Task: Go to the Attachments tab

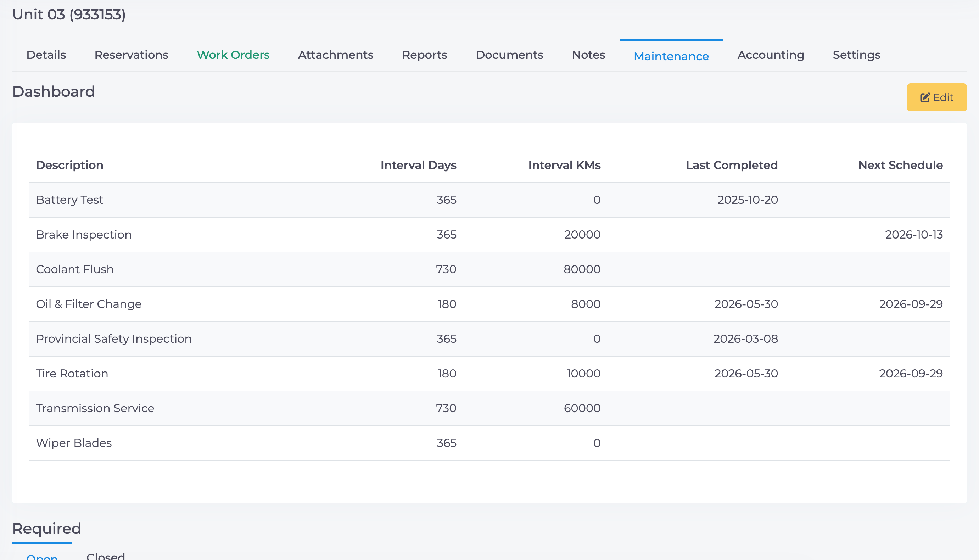Action: coord(336,55)
